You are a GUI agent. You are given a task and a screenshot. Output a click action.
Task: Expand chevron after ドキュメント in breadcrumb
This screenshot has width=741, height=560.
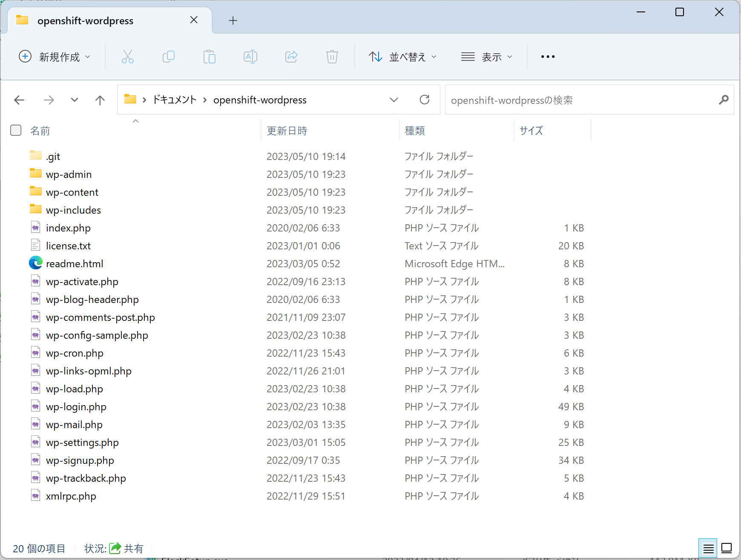[205, 100]
